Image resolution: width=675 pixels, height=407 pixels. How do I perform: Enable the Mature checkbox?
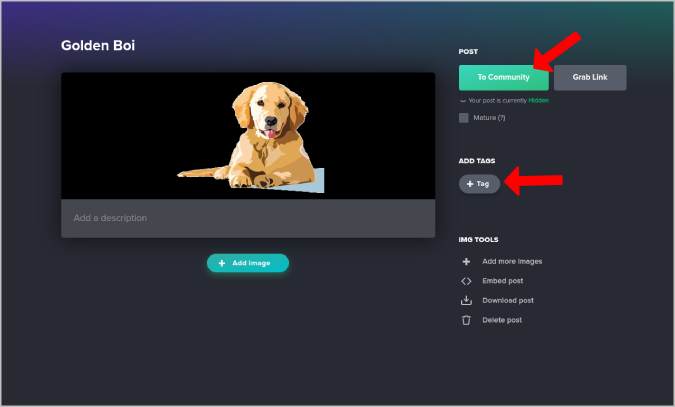tap(464, 118)
